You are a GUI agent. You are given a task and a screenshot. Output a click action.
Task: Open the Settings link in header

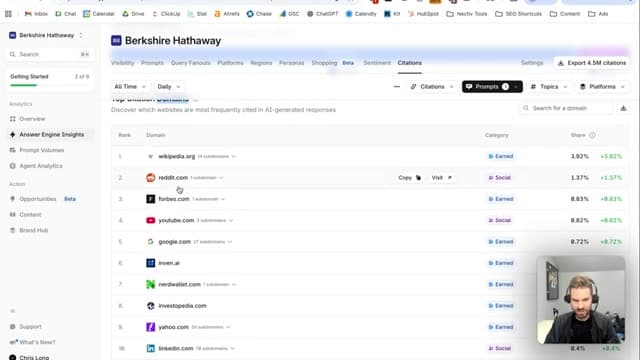pos(532,63)
